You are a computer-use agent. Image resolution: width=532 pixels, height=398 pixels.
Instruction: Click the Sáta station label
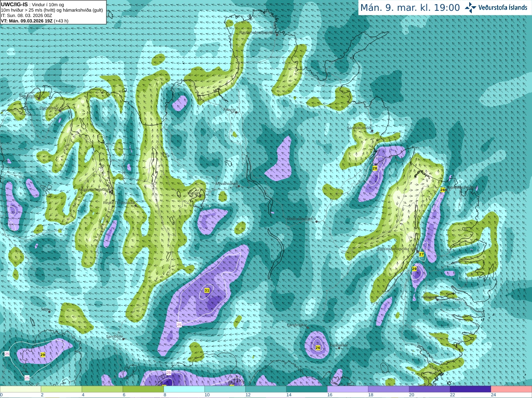45,309
